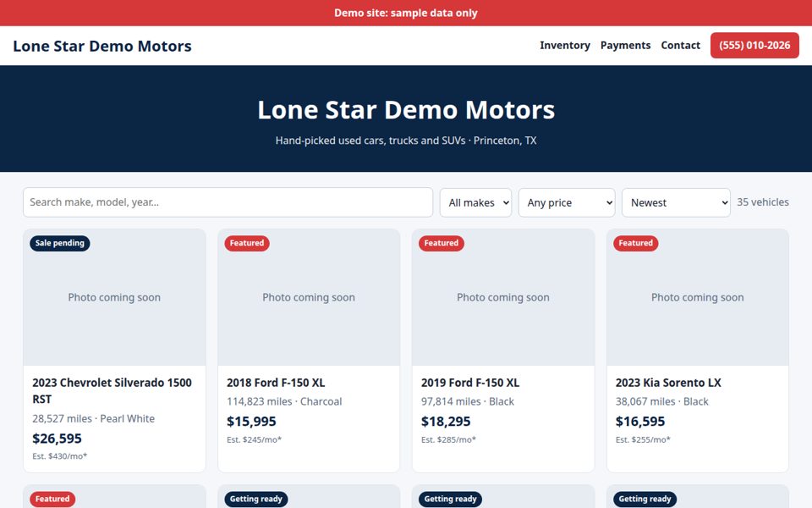Expand the Any price dropdown
Viewport: 812px width, 508px height.
567,202
